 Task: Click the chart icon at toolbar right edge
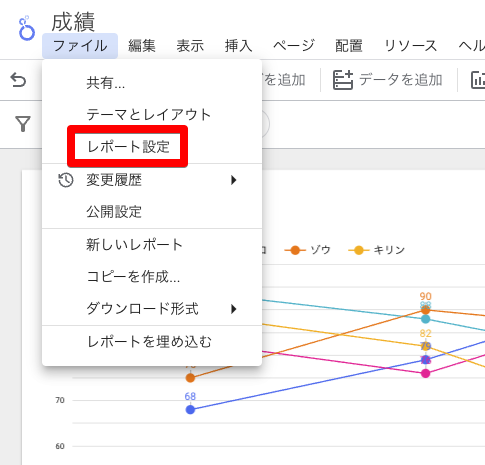click(x=478, y=80)
